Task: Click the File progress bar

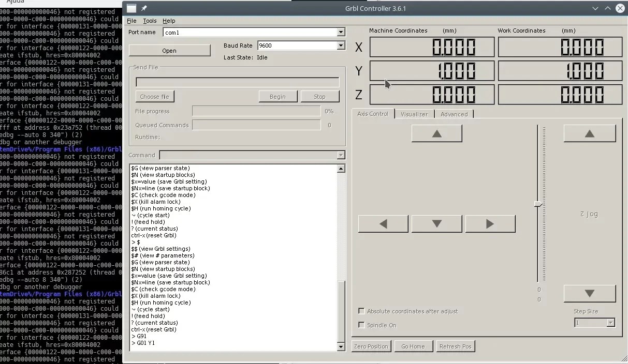Action: pos(256,111)
